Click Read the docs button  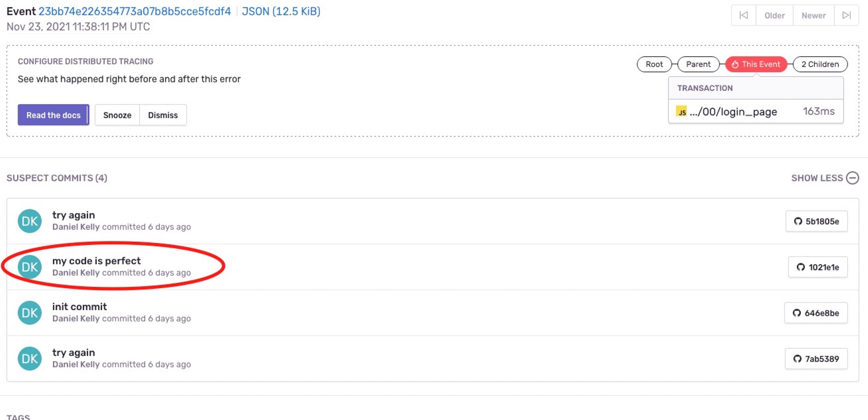(53, 115)
